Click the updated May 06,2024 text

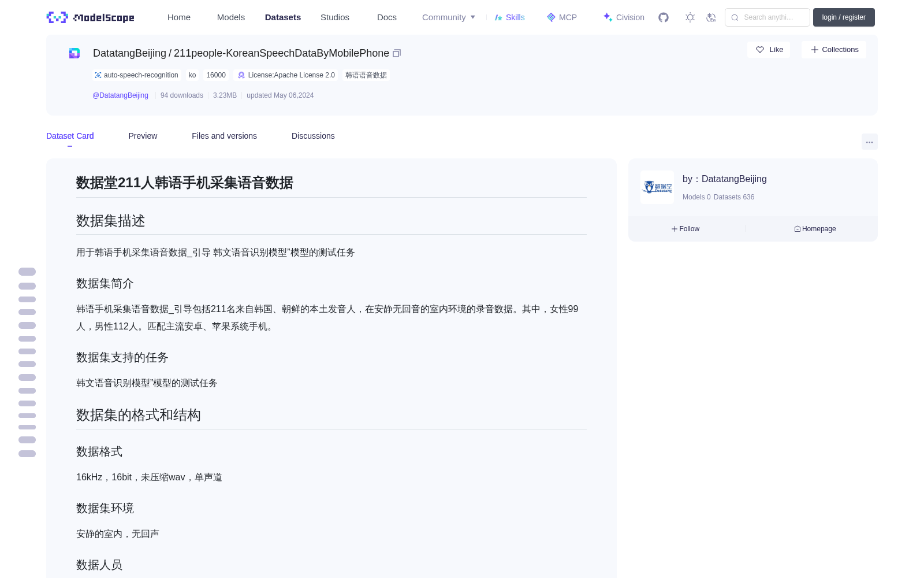[280, 95]
